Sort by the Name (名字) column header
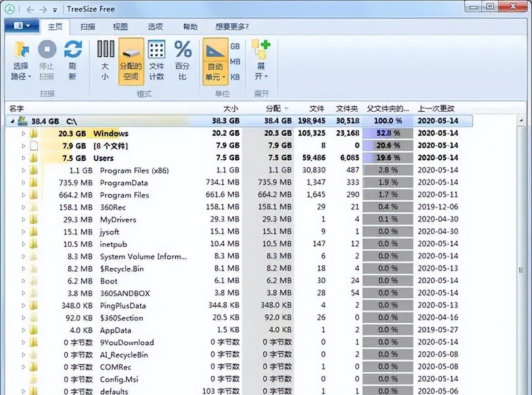Image resolution: width=532 pixels, height=395 pixels. [17, 109]
